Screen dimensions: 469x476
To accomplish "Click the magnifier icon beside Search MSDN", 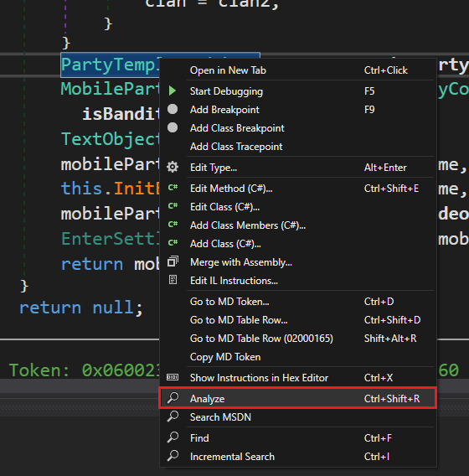I will click(x=173, y=416).
